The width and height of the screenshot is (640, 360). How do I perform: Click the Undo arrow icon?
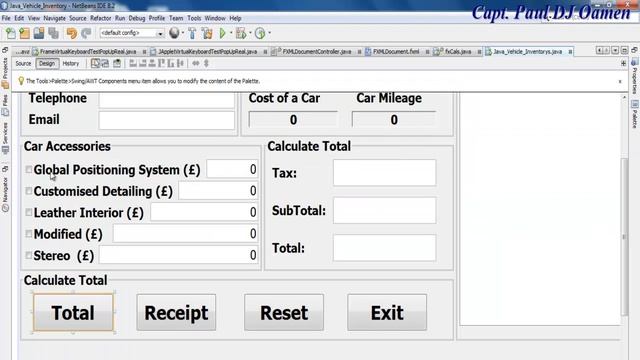pos(71,33)
